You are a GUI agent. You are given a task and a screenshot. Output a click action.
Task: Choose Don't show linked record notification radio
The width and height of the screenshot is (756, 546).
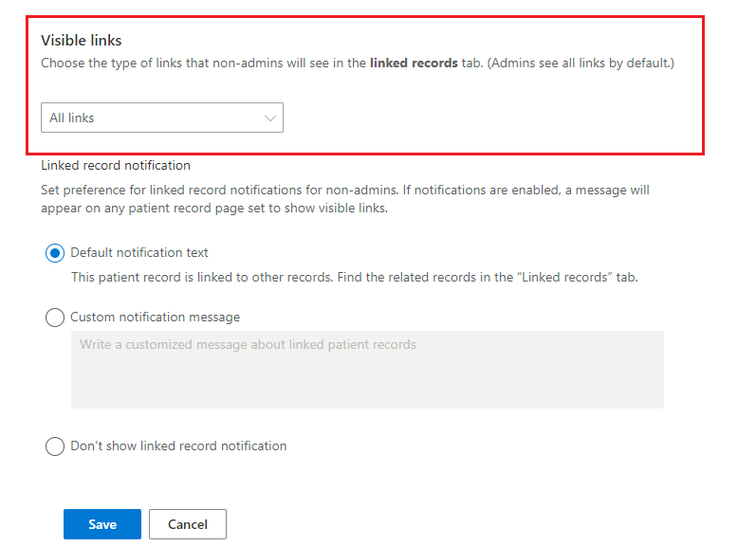(x=55, y=446)
